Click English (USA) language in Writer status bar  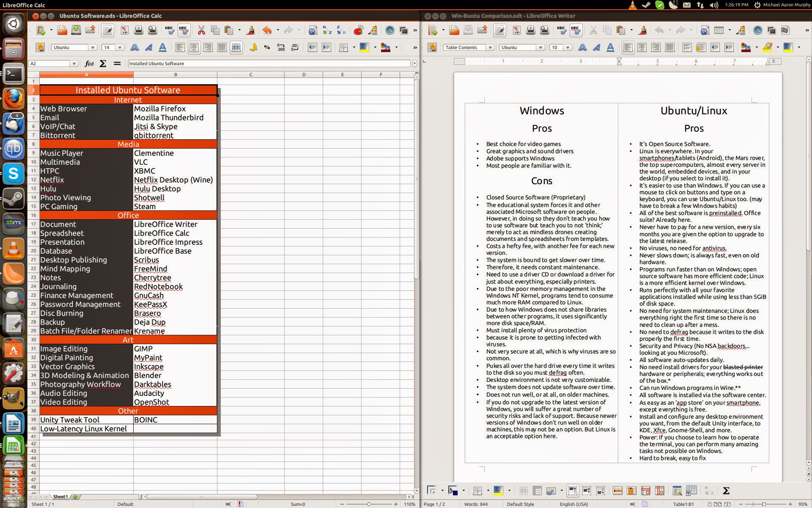click(x=574, y=504)
